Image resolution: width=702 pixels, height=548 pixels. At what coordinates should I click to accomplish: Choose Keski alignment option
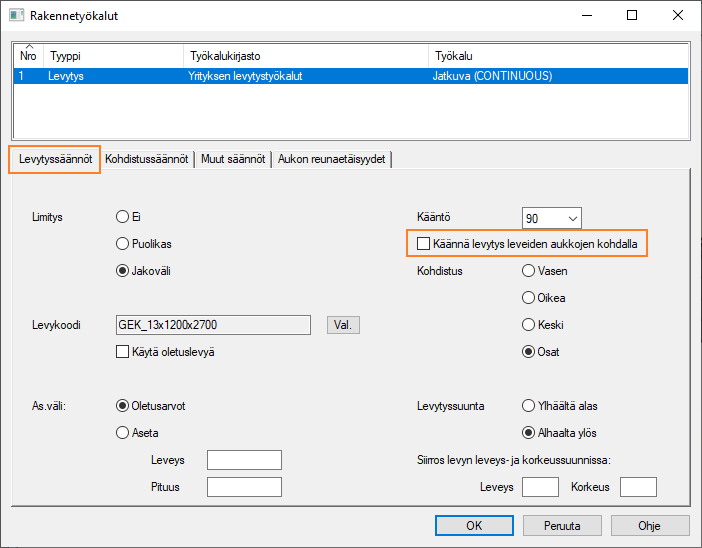click(x=529, y=324)
